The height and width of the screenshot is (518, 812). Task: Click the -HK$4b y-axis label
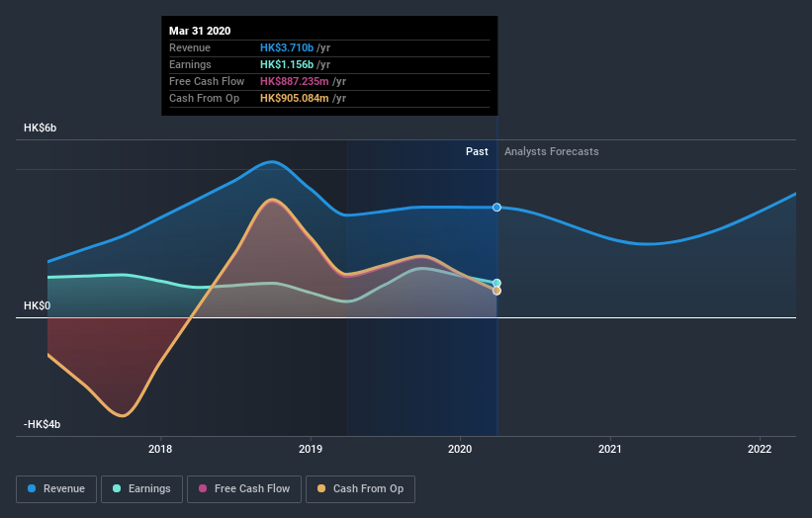pos(42,424)
